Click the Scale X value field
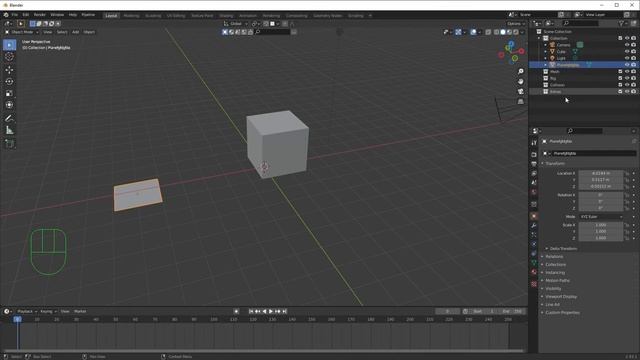 coord(601,225)
